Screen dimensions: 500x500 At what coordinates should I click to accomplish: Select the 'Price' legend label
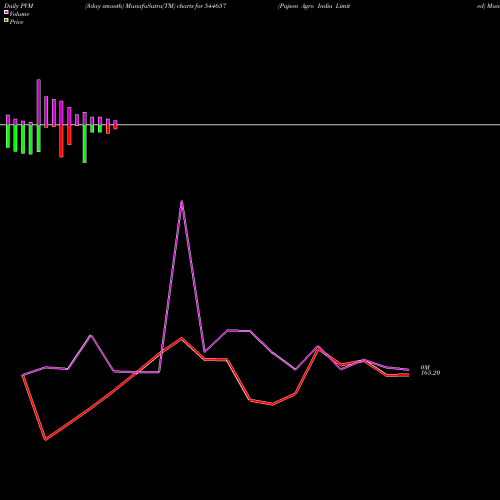tap(16, 22)
